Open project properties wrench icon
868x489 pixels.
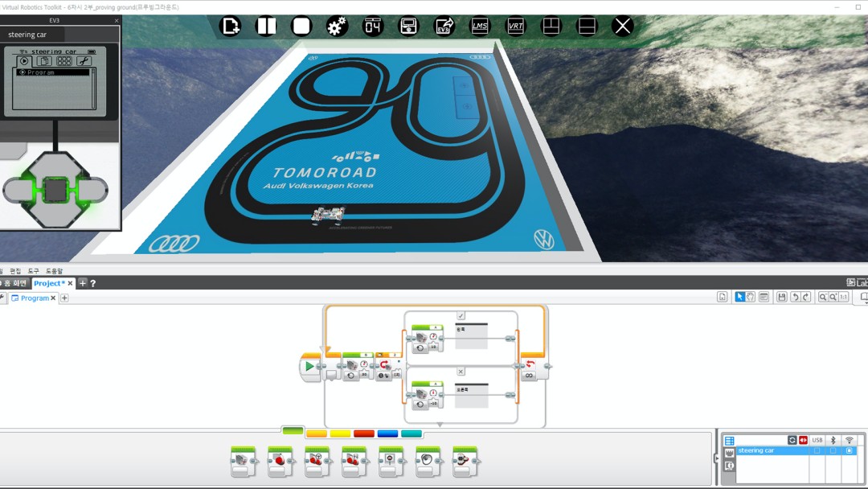tap(2, 298)
